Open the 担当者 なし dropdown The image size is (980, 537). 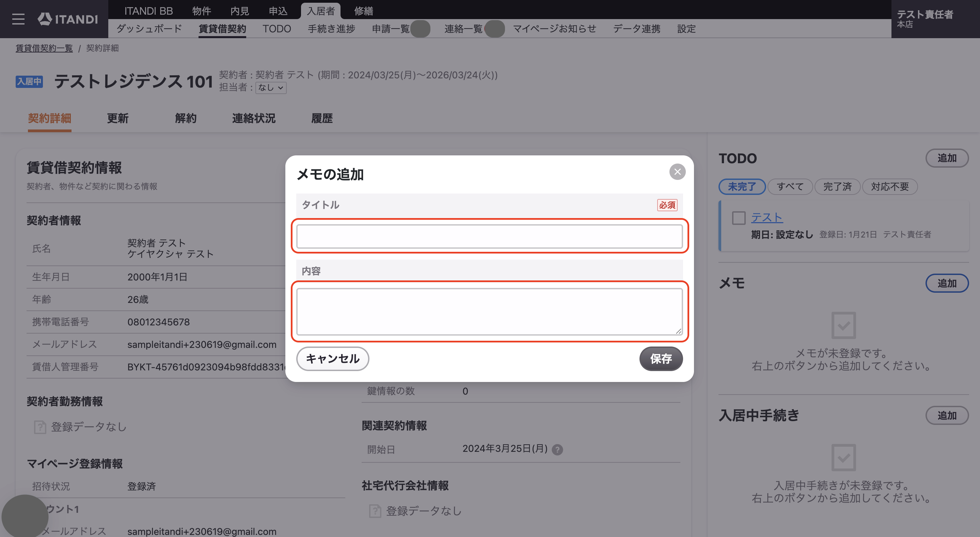(271, 88)
